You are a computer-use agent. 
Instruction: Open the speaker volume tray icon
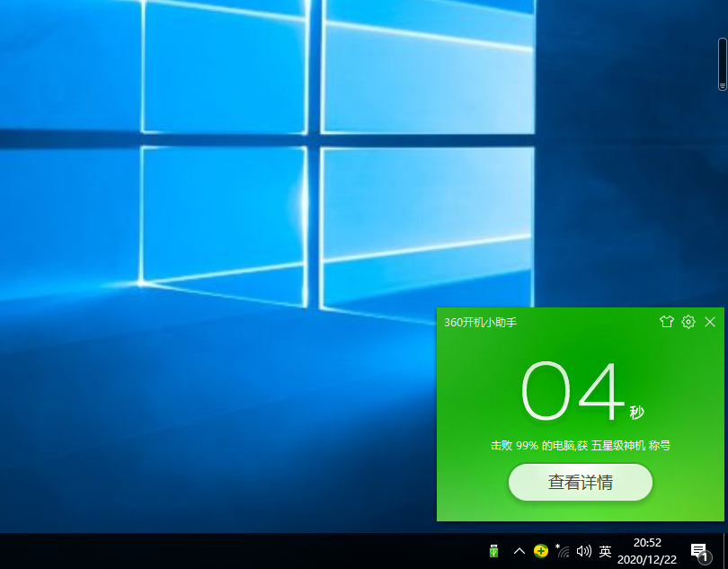pyautogui.click(x=584, y=551)
